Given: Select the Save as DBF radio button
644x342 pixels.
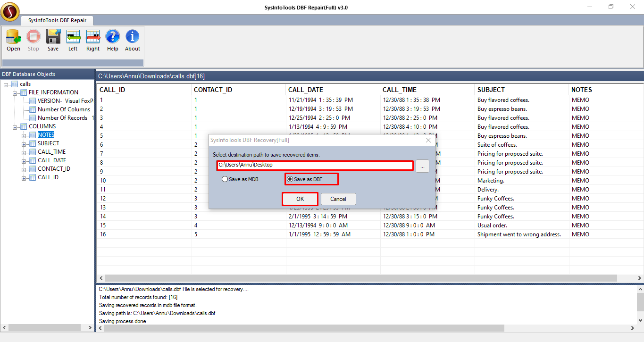Looking at the screenshot, I should (x=290, y=179).
